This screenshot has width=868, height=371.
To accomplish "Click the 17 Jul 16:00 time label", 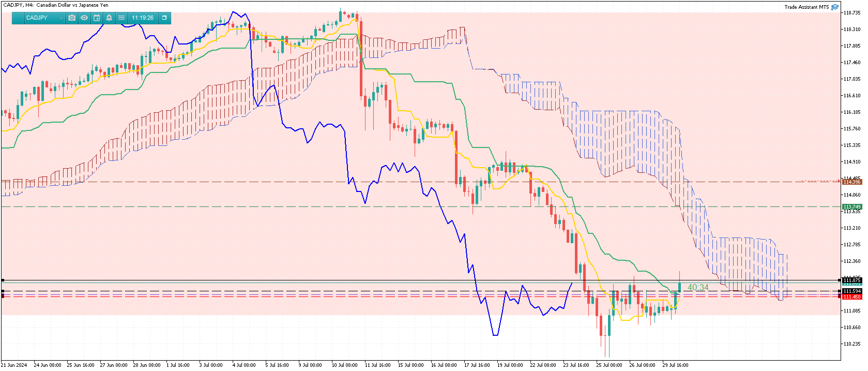I will 477,365.
